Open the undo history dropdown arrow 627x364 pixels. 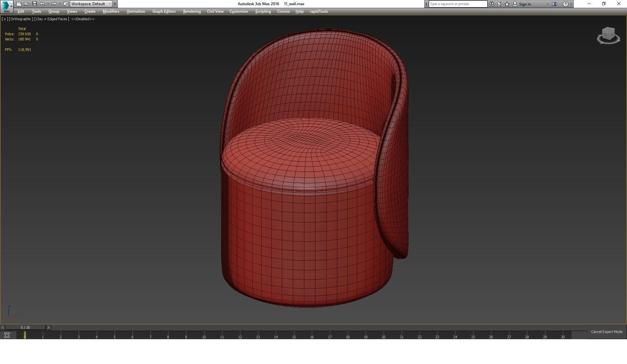pyautogui.click(x=48, y=4)
